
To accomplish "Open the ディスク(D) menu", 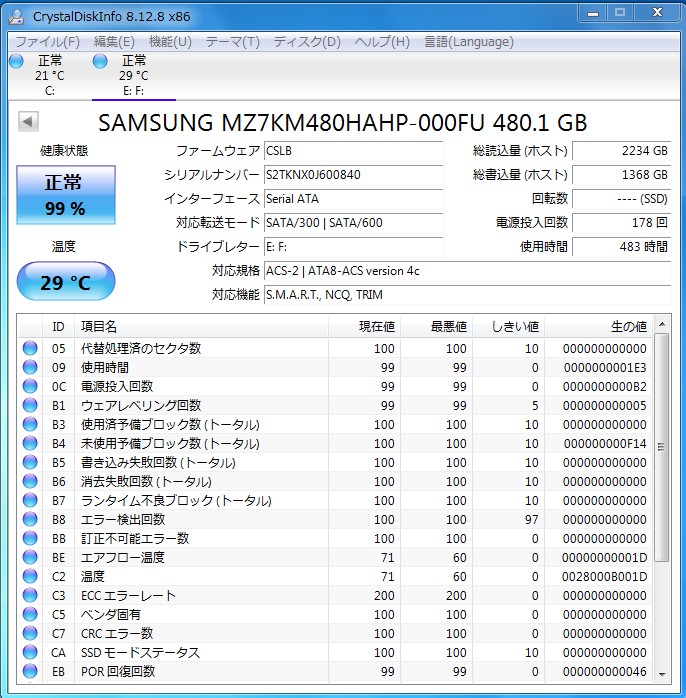I will pyautogui.click(x=307, y=42).
